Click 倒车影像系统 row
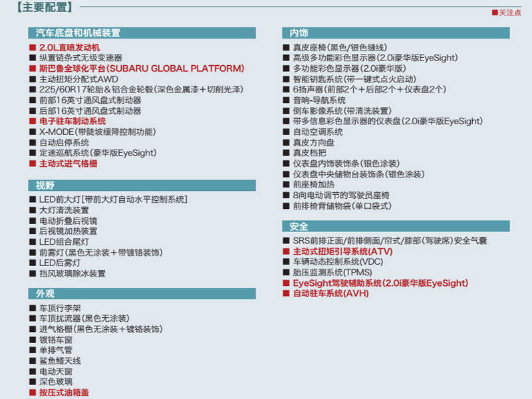This screenshot has width=532, height=399. (x=337, y=111)
